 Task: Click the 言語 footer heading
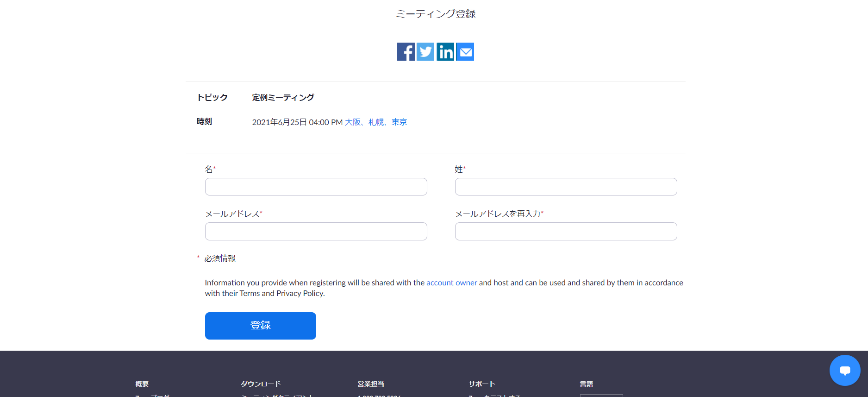(x=587, y=384)
